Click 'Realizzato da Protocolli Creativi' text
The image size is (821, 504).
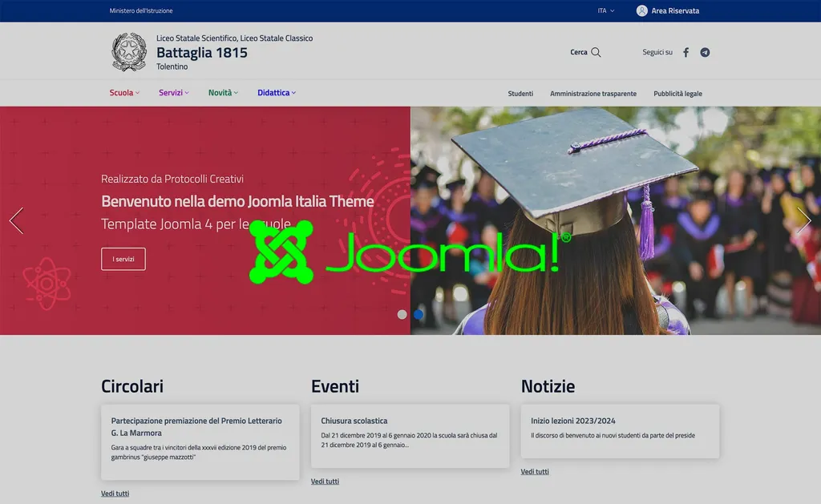click(172, 179)
